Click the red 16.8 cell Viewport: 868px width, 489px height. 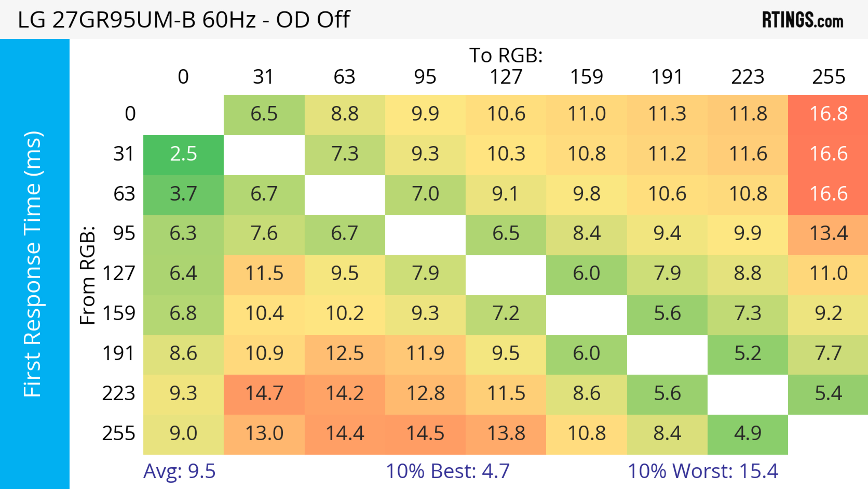point(828,115)
